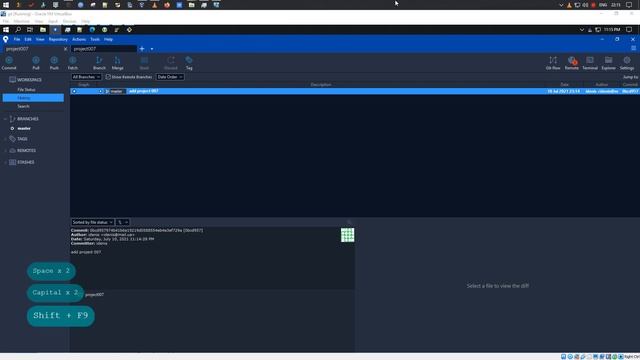
Task: Expand the STASHES section
Action: click(x=5, y=162)
